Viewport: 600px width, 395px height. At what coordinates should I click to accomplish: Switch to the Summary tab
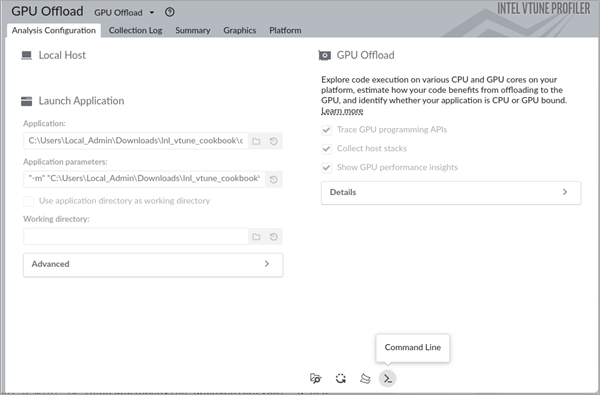click(193, 30)
